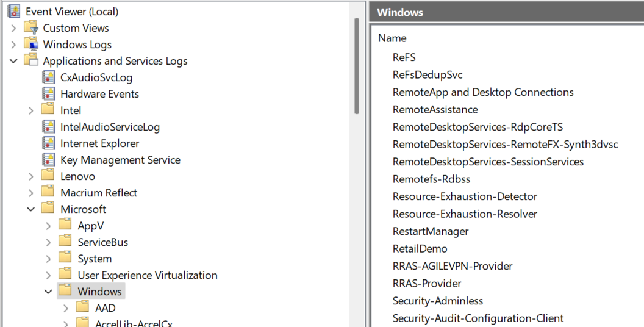
Task: Select the Hardware Events label
Action: click(99, 94)
